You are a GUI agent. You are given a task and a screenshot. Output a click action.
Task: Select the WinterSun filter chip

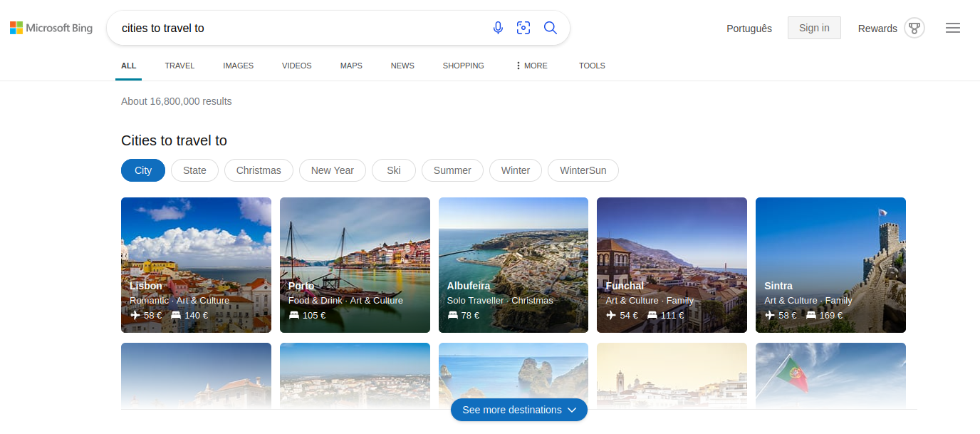click(x=583, y=170)
